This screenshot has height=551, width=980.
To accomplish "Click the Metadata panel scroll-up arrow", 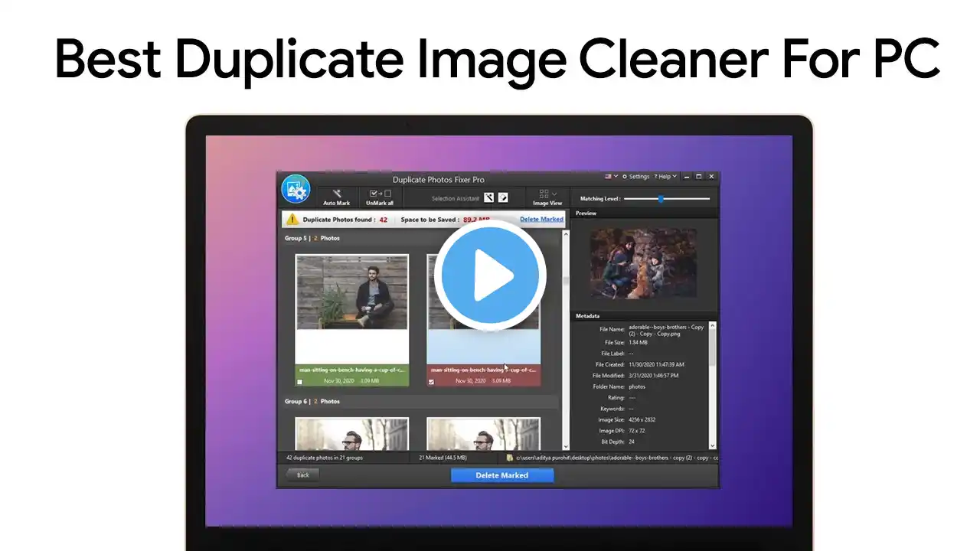I will [712, 325].
